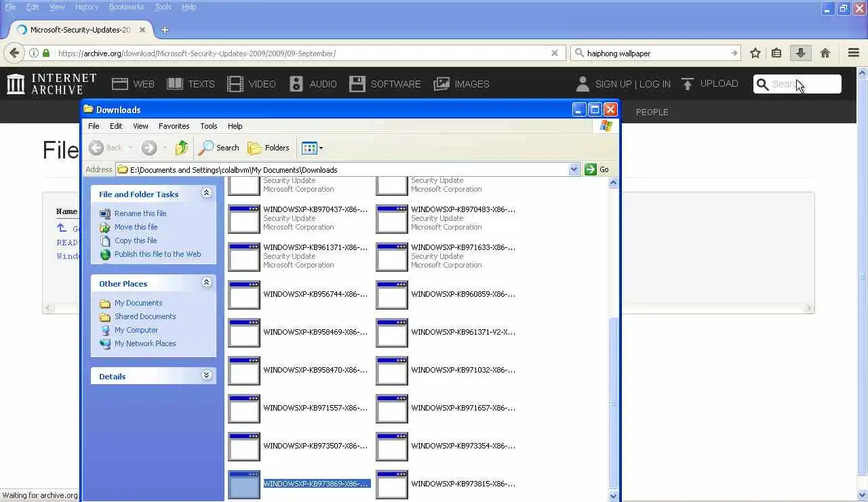The height and width of the screenshot is (502, 868).
Task: Open the Help menu in Downloads window
Action: 235,126
